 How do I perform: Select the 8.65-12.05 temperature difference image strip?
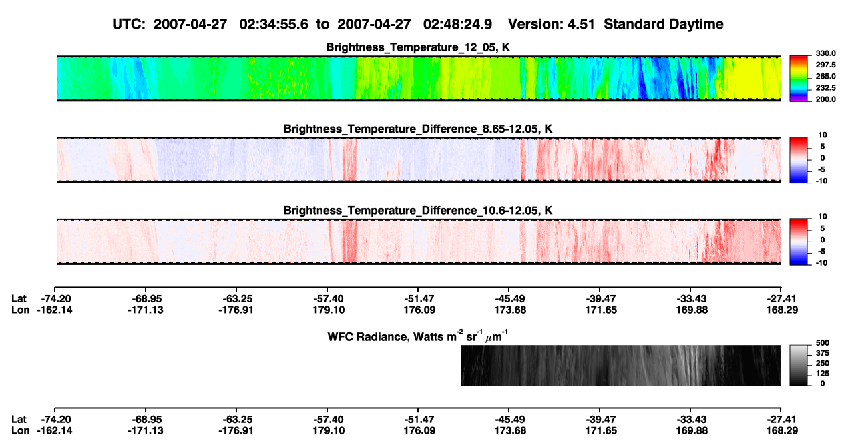[419, 160]
